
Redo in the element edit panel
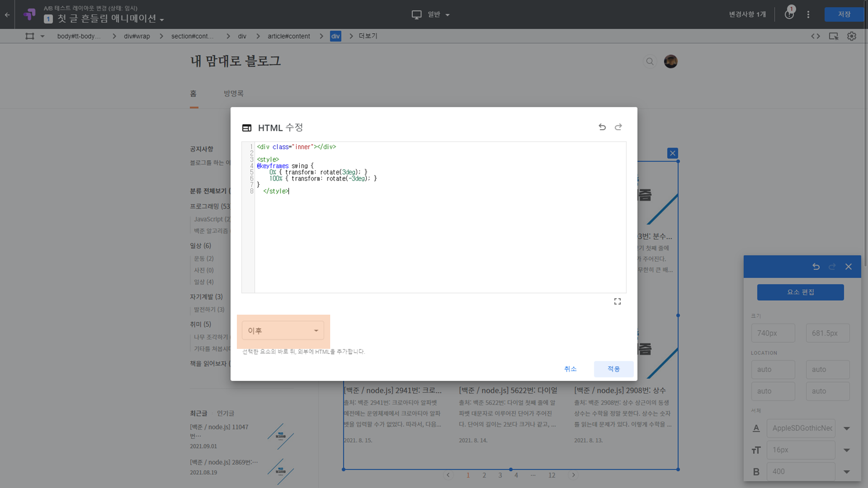(832, 267)
